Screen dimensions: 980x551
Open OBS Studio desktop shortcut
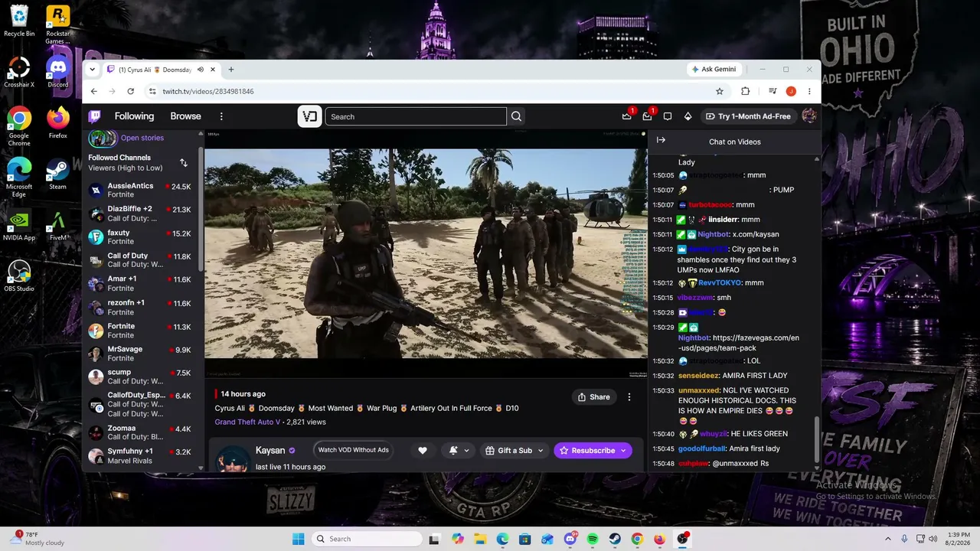[19, 275]
